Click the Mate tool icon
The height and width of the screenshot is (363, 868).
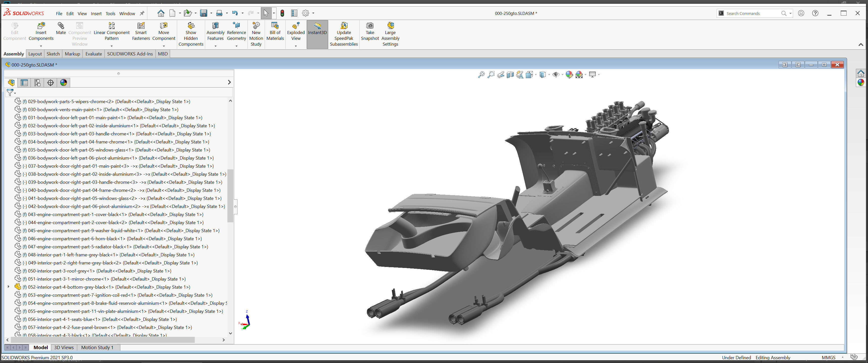click(61, 26)
